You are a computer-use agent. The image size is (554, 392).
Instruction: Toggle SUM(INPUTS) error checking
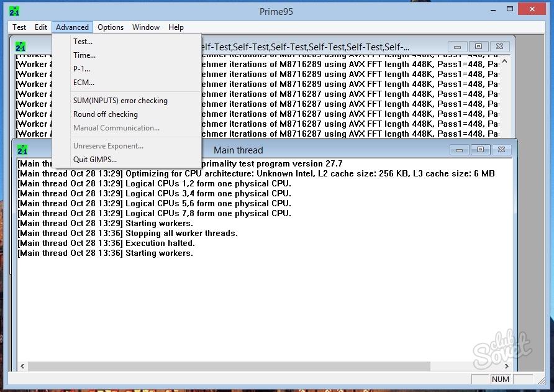coord(120,101)
